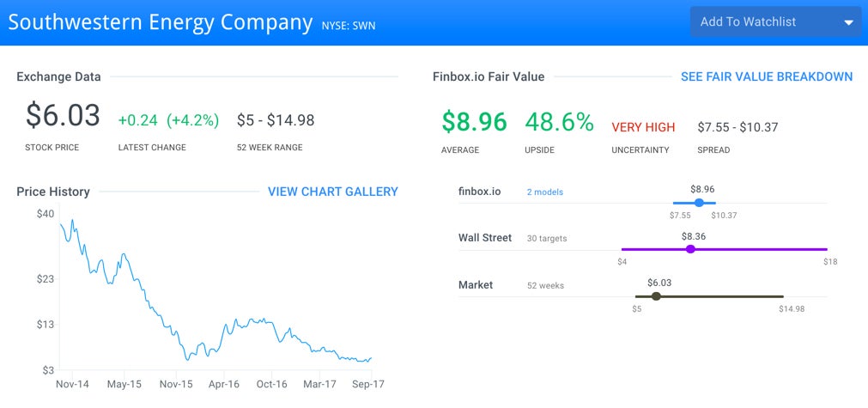The height and width of the screenshot is (408, 868).
Task: Open VIEW CHART GALLERY link
Action: (333, 192)
